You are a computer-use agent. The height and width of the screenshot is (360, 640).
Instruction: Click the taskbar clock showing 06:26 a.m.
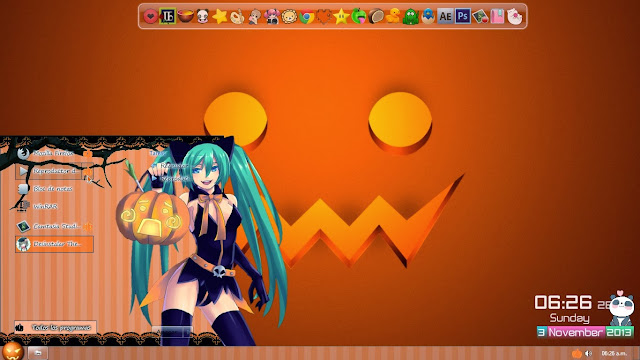coord(614,353)
